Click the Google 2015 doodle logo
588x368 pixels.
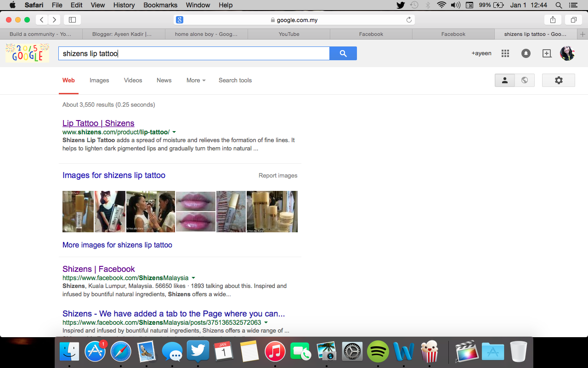point(27,53)
